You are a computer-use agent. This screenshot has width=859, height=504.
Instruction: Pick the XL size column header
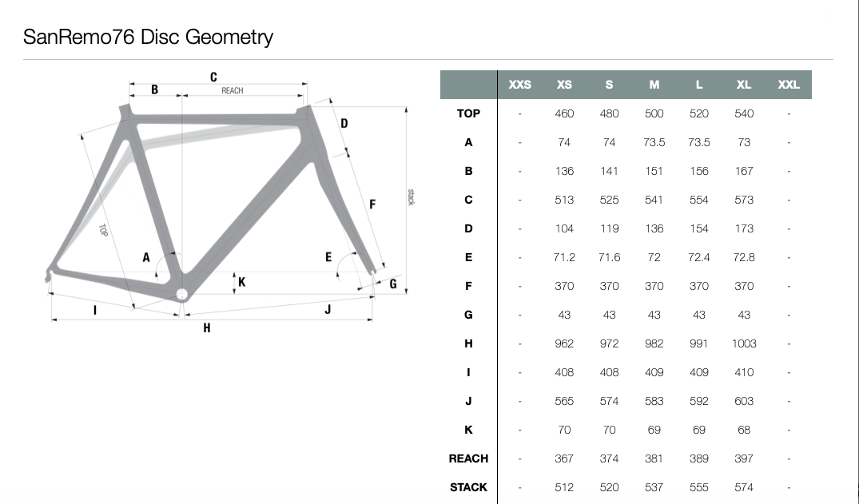tap(743, 85)
